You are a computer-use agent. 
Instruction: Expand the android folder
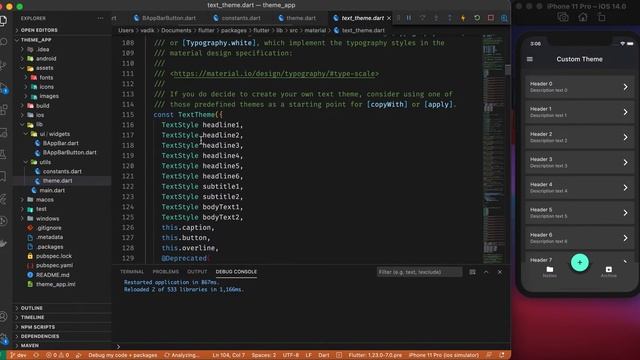point(46,59)
